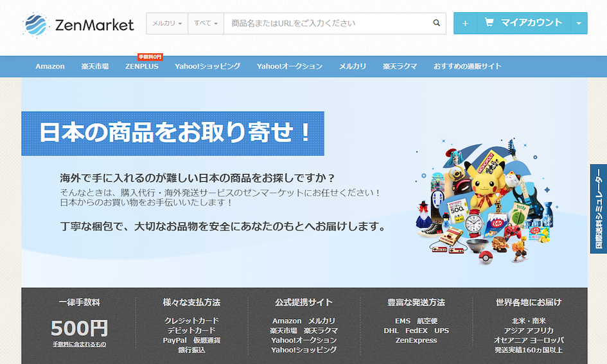The width and height of the screenshot is (607, 364).
Task: Click the ZenMarket logo
Action: (x=78, y=25)
